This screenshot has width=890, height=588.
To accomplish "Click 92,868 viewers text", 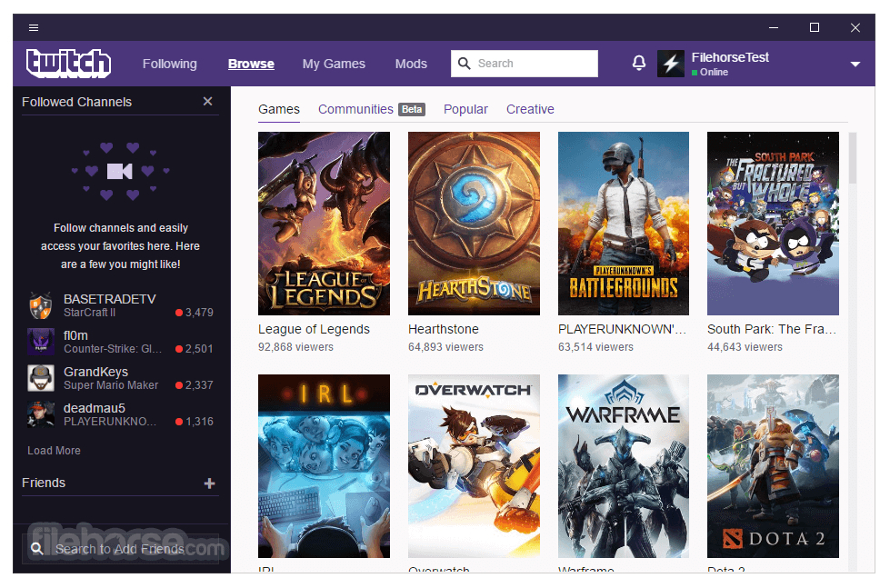I will [x=295, y=347].
